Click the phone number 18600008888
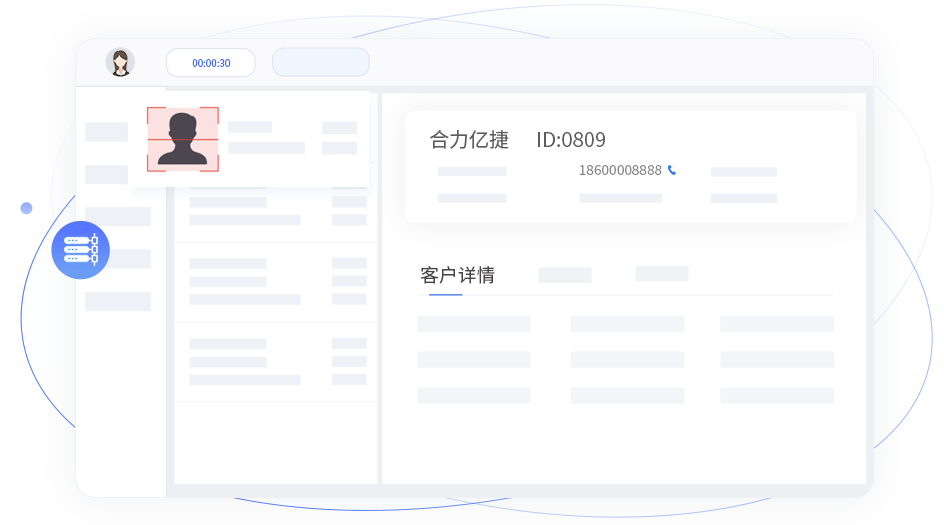Screen dimensions: 944x525 click(x=620, y=170)
